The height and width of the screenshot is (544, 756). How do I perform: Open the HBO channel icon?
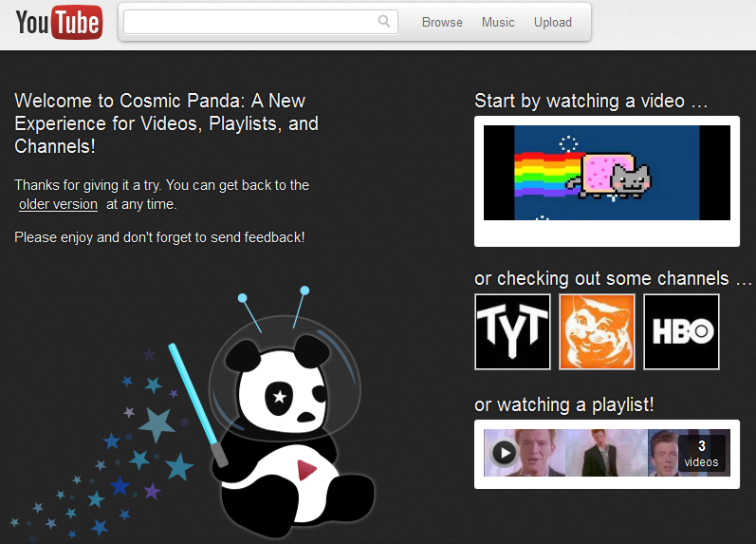coord(681,332)
